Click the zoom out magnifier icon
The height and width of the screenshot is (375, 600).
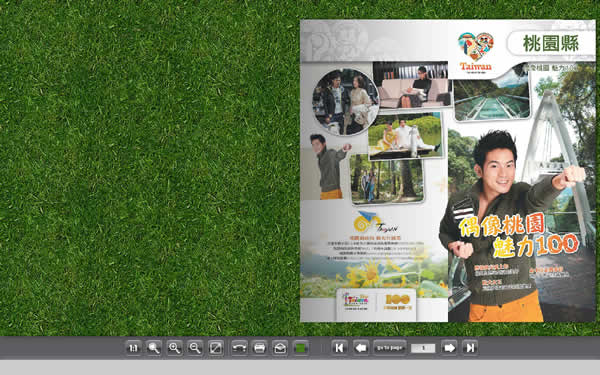(195, 348)
